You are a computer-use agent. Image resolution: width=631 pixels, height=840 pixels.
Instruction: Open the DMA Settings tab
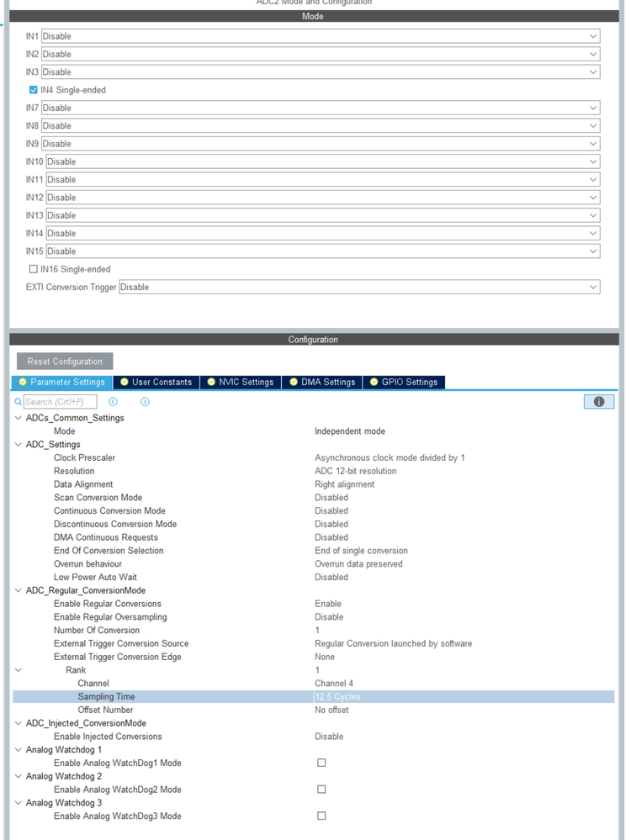(322, 382)
